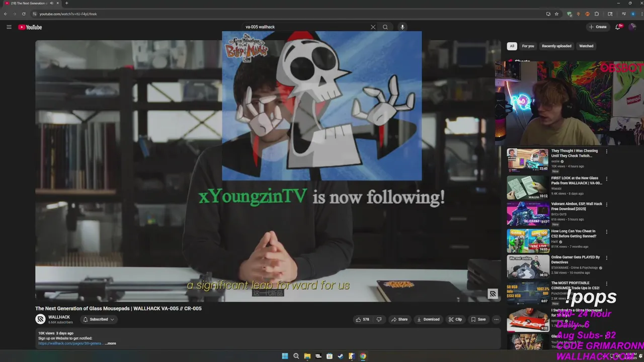The image size is (644, 362).
Task: Dislike the video
Action: click(379, 319)
